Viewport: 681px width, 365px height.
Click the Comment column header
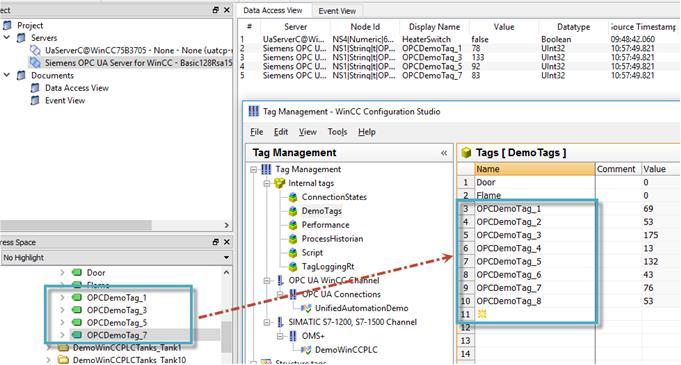(618, 169)
